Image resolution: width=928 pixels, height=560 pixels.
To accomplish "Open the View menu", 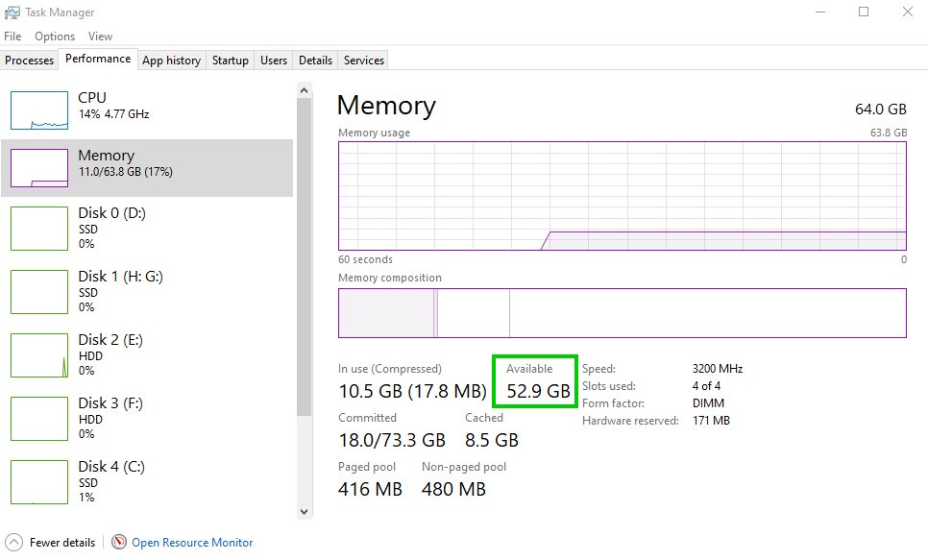I will pos(100,36).
